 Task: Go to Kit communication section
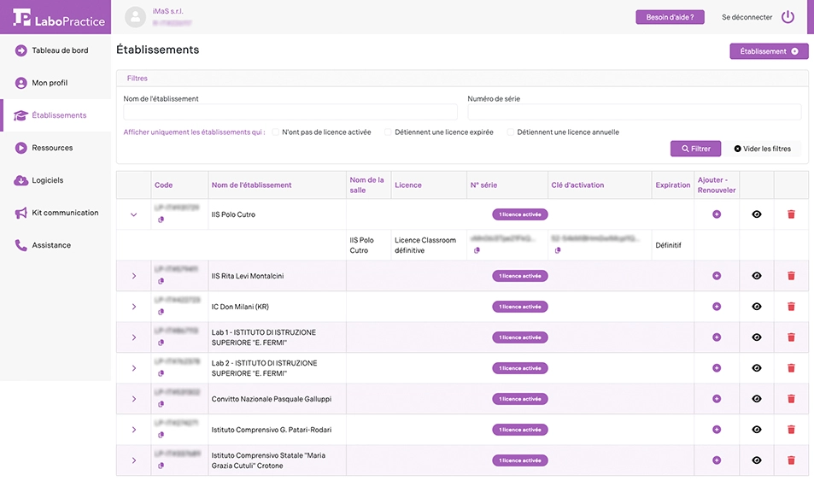tap(64, 213)
